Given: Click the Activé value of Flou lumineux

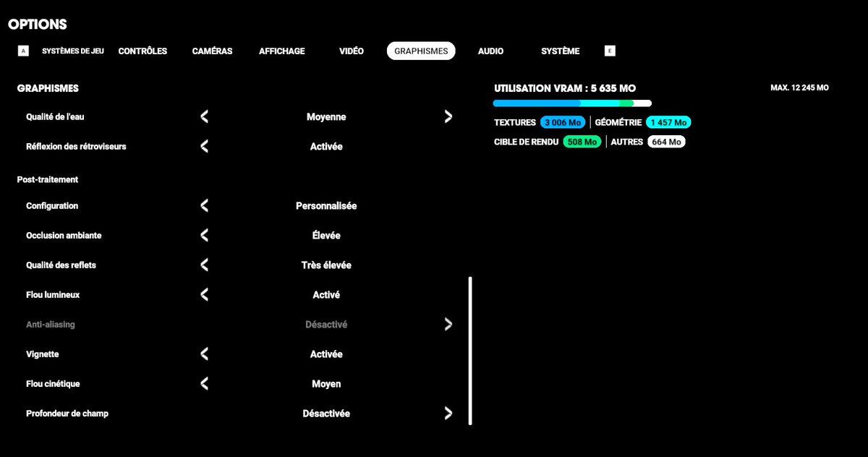Looking at the screenshot, I should 326,295.
